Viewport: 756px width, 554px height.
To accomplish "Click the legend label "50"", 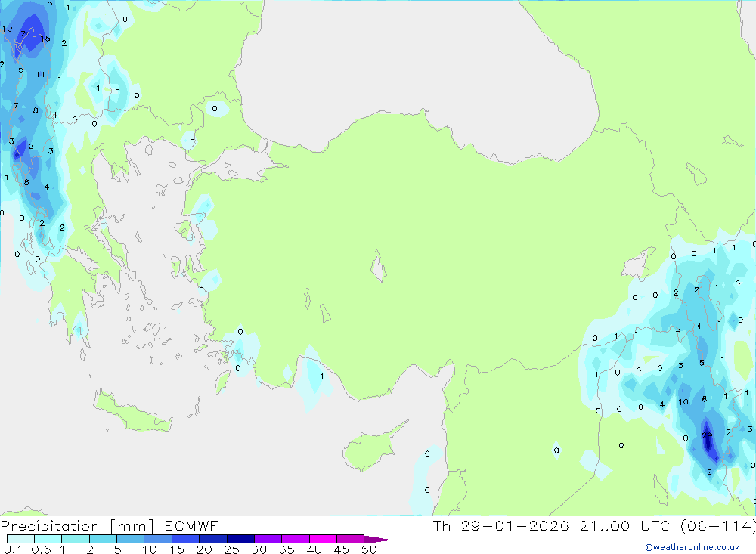I will pos(369,549).
